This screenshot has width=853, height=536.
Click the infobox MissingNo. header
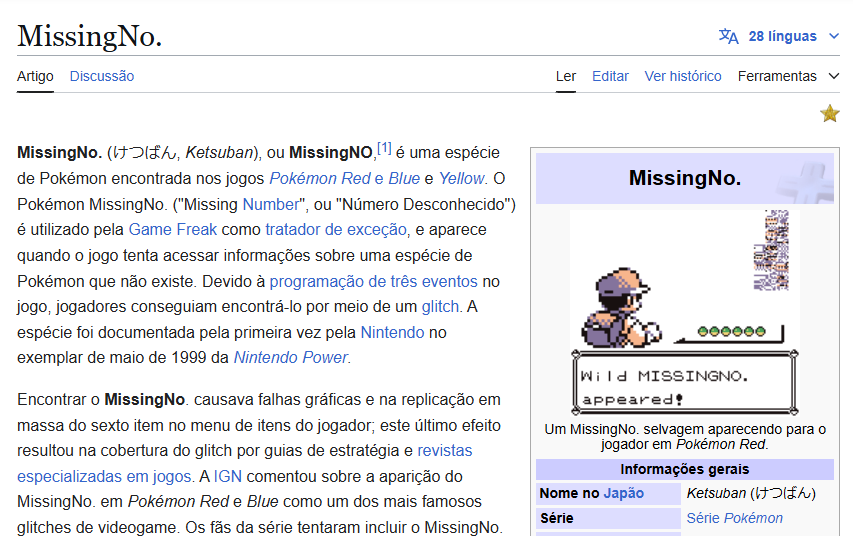click(x=684, y=178)
